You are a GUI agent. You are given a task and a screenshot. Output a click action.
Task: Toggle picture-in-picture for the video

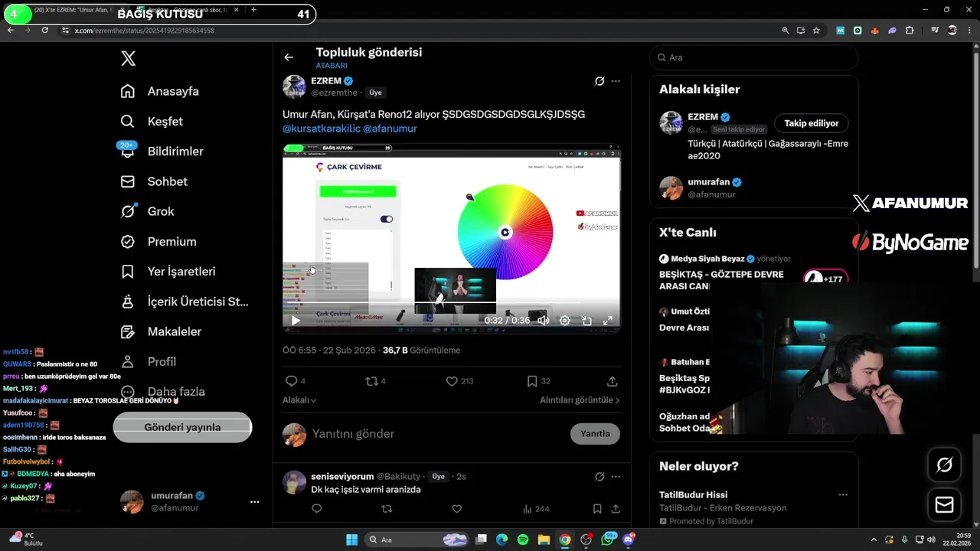coord(586,321)
